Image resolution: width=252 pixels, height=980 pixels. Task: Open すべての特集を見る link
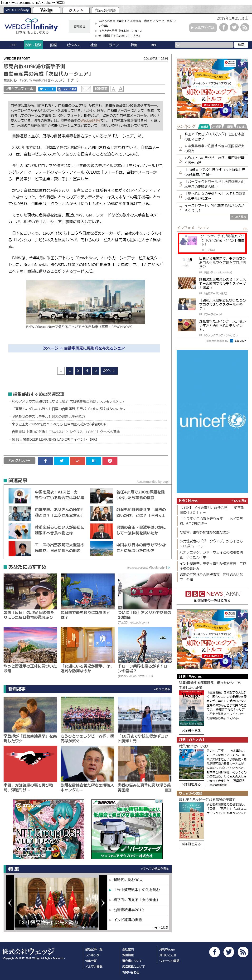155,869
